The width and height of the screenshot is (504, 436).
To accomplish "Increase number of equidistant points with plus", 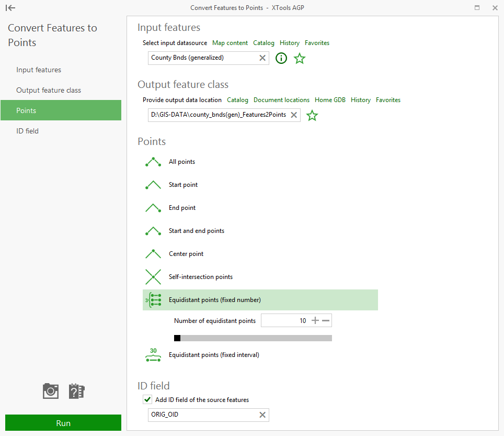I will click(315, 320).
